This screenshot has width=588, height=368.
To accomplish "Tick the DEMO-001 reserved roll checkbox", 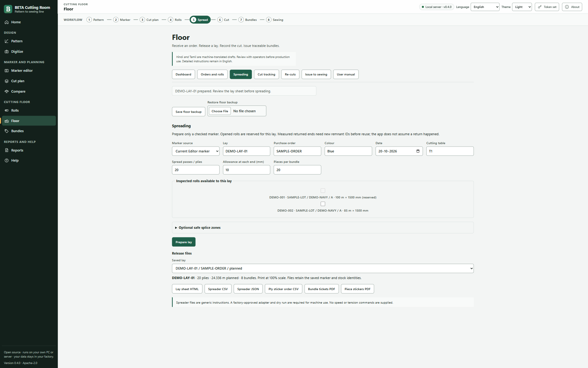I will click(323, 191).
